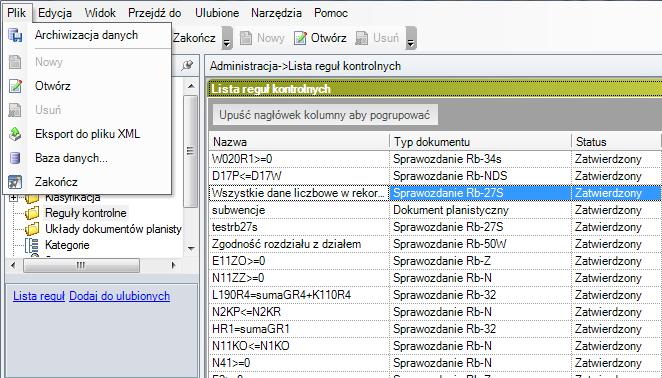Screen dimensions: 662x378
Task: Open the Pomoc menu
Action: click(331, 13)
